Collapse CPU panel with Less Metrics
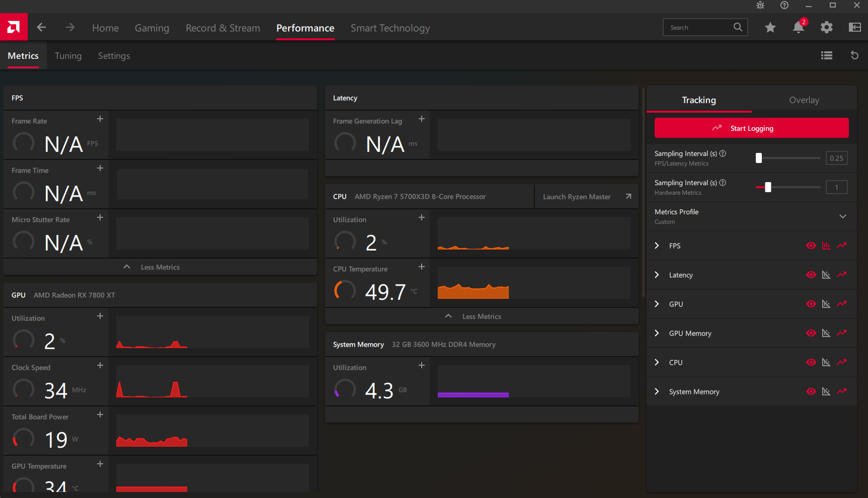Screen dimensions: 868x498 482,316
